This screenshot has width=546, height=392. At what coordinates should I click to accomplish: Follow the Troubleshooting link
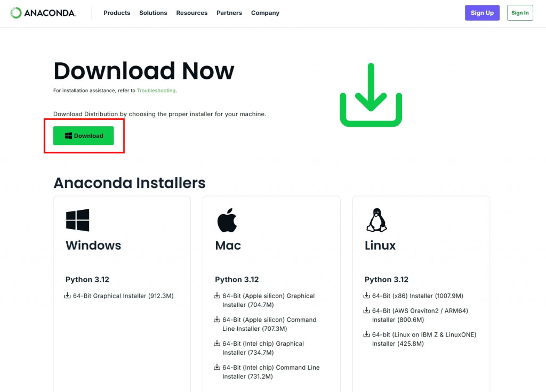[156, 91]
